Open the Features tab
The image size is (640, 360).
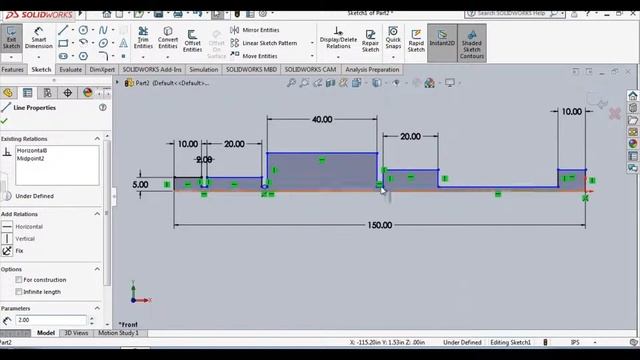(13, 69)
